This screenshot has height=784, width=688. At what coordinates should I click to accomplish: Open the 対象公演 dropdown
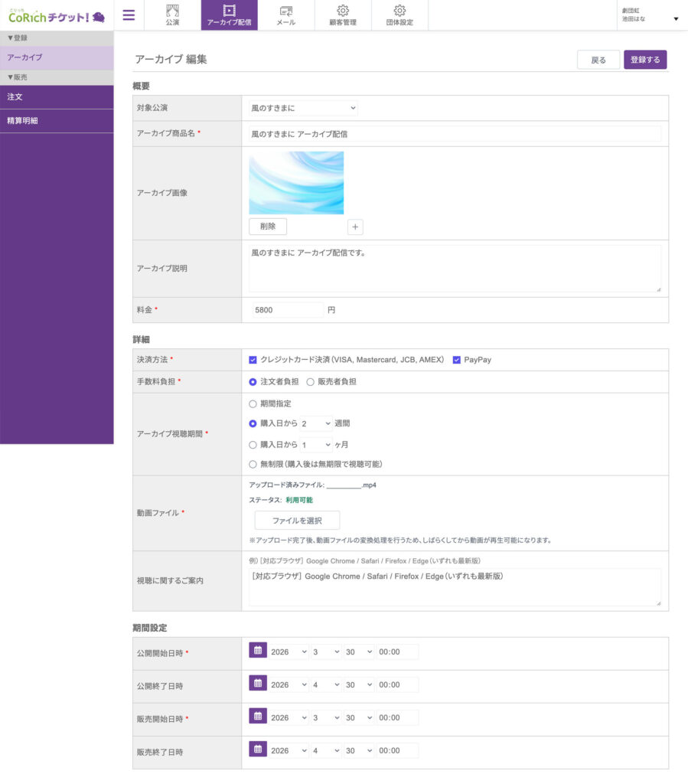tap(303, 109)
